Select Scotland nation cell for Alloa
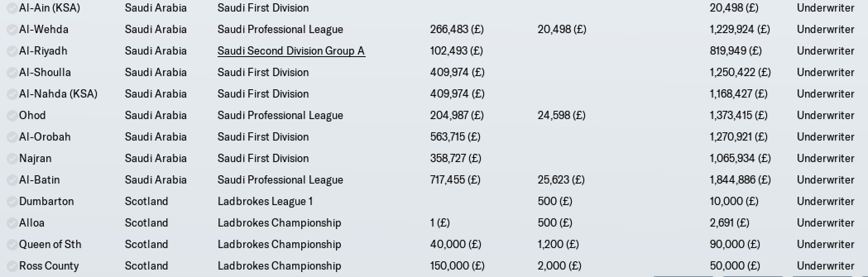This screenshot has height=277, width=868. pyautogui.click(x=146, y=223)
